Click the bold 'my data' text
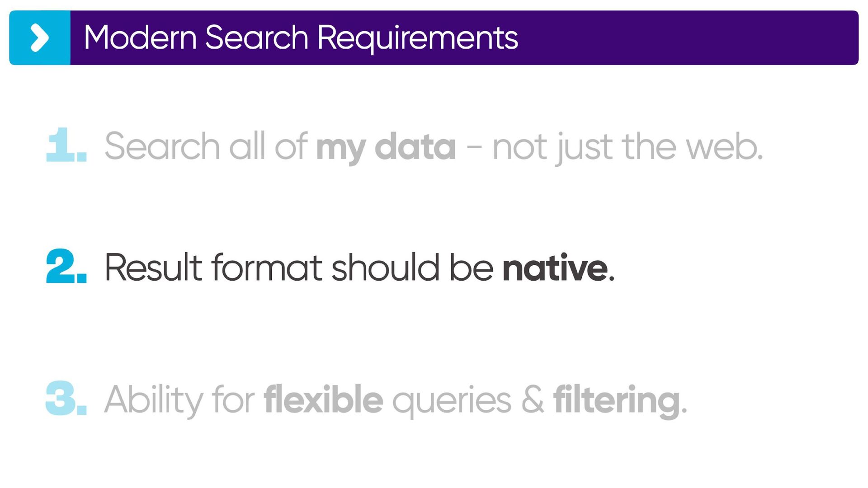This screenshot has height=488, width=868. [386, 147]
